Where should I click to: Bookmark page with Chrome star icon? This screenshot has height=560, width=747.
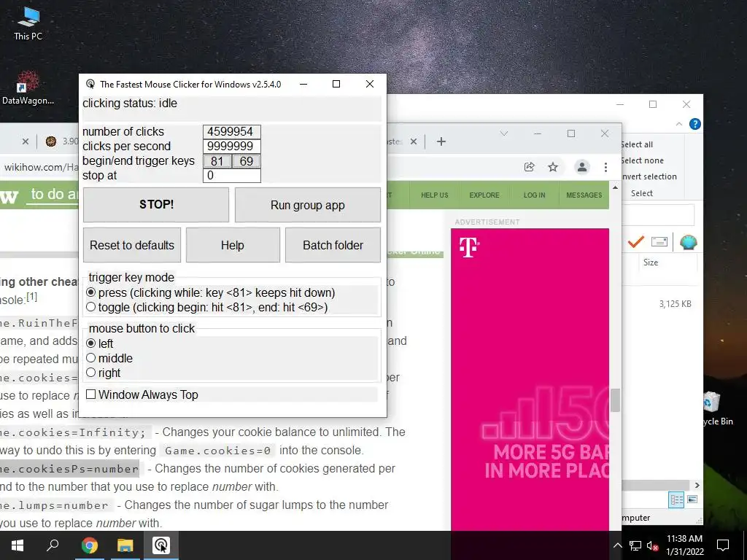pos(553,167)
